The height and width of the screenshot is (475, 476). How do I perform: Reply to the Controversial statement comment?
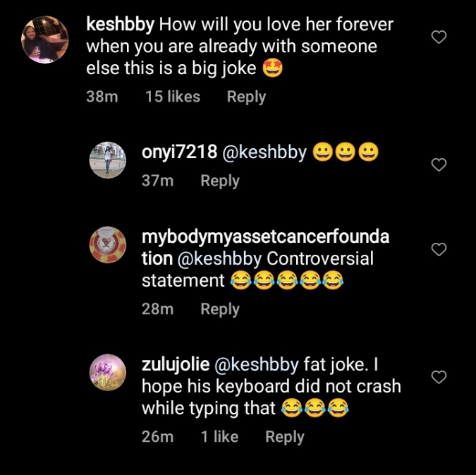tap(220, 309)
